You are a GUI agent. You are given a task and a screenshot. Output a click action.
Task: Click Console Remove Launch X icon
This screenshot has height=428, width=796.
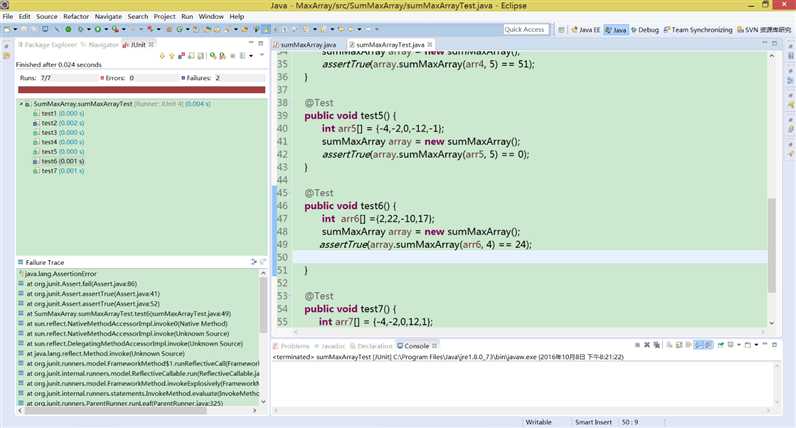tap(647, 345)
